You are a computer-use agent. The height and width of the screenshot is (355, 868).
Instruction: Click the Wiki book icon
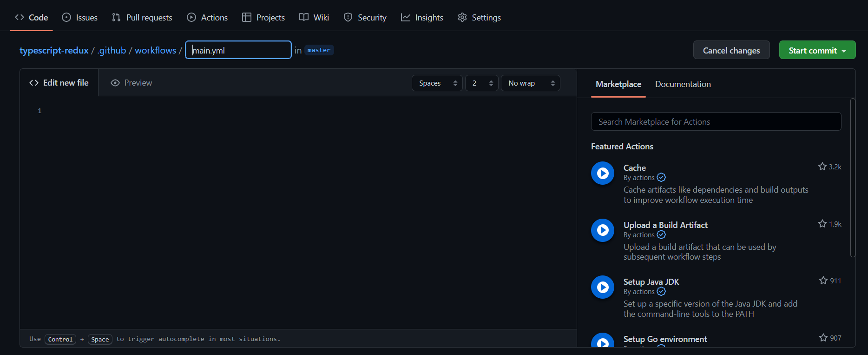pos(304,17)
